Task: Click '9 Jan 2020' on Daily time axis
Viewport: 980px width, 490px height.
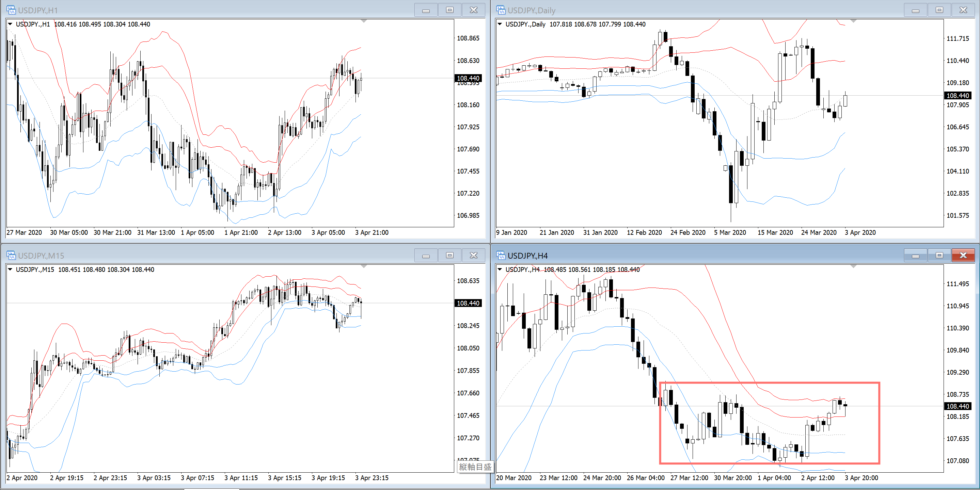Action: point(512,232)
